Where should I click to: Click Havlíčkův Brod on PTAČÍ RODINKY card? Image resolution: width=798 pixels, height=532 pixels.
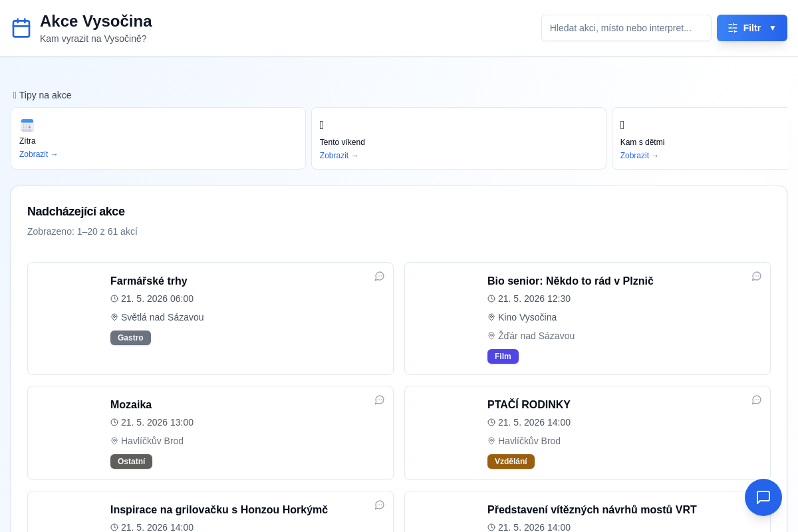pos(529,441)
